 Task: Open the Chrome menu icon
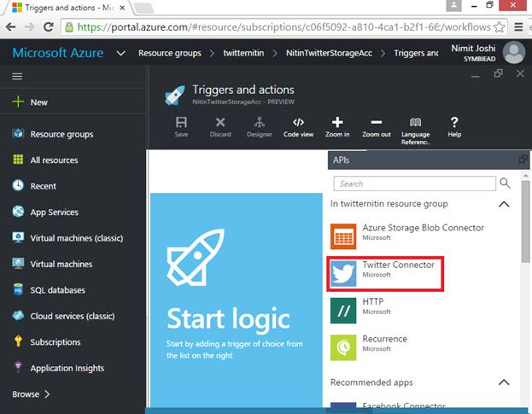518,26
